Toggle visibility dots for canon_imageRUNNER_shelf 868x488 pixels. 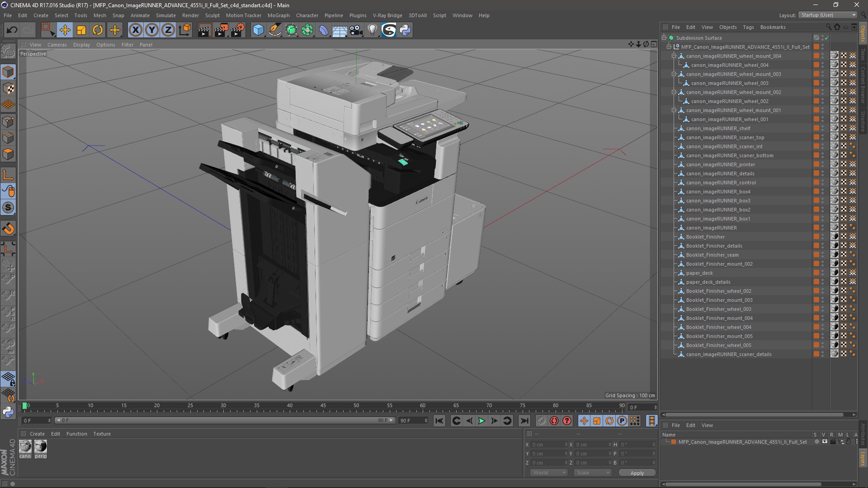pos(823,128)
